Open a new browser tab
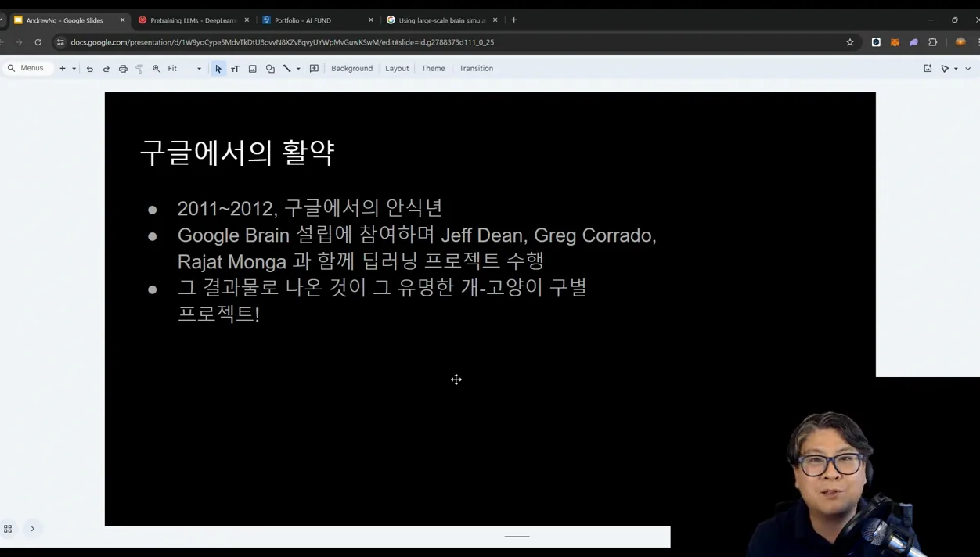 (513, 20)
